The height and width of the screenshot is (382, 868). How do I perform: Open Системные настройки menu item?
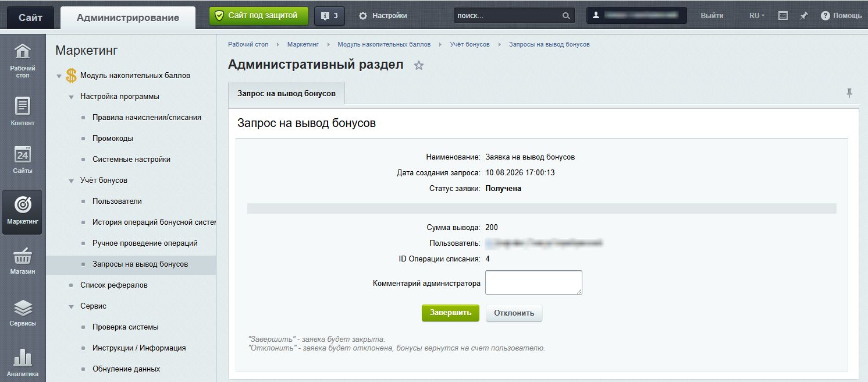(131, 159)
